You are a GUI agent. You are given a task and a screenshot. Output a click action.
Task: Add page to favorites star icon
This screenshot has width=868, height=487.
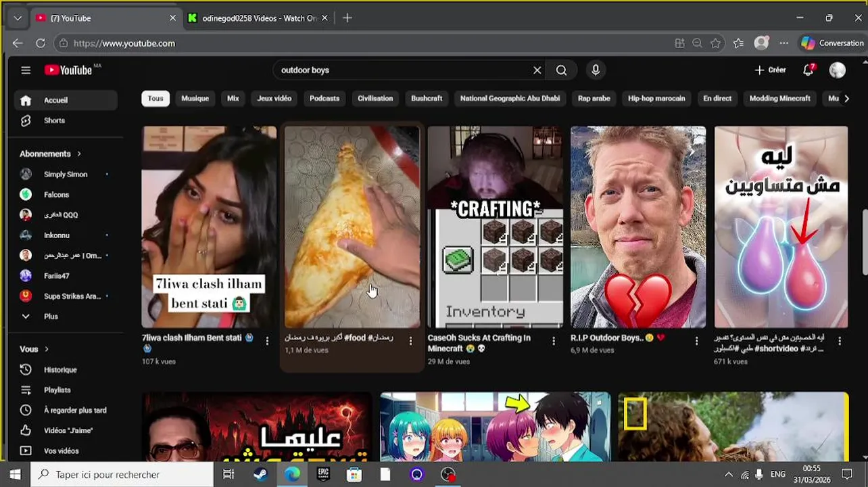716,43
